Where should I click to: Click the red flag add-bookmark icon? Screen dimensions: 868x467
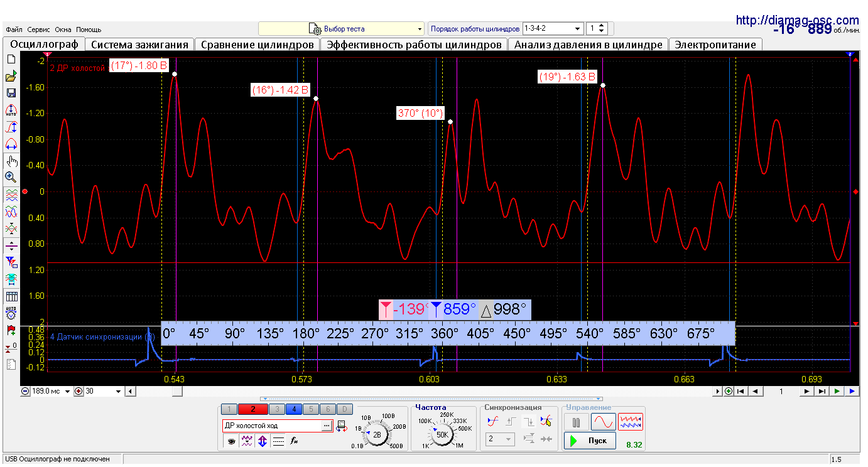[11, 330]
